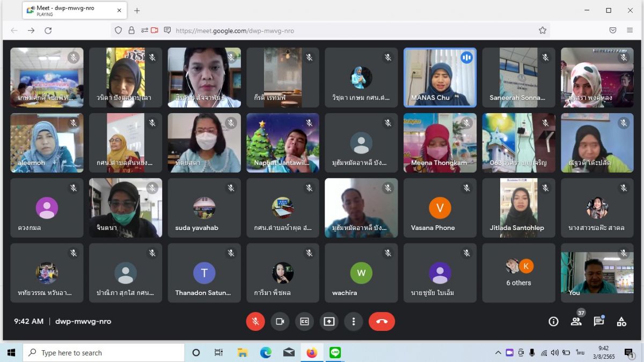Unmute the microphone in Meet controls
The image size is (644, 362).
pyautogui.click(x=255, y=321)
